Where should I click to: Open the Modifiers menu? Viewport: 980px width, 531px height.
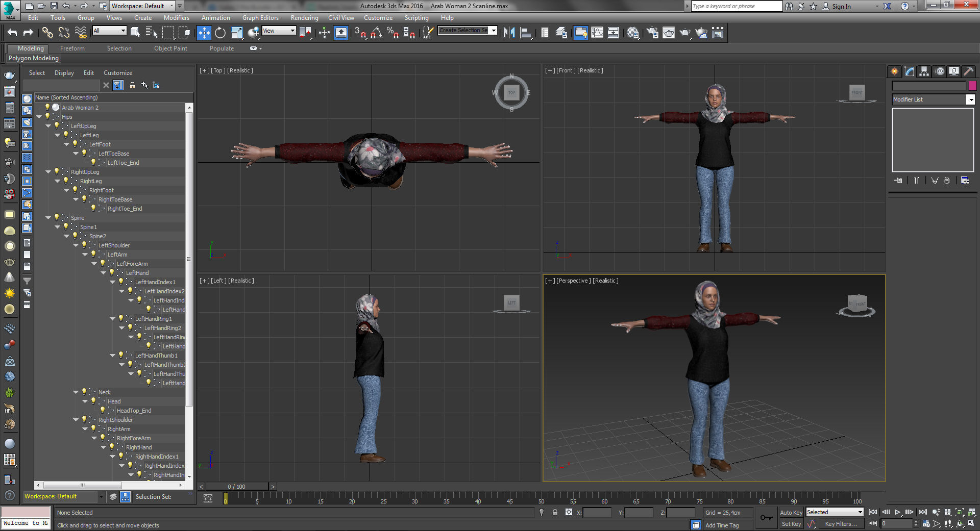pyautogui.click(x=177, y=18)
